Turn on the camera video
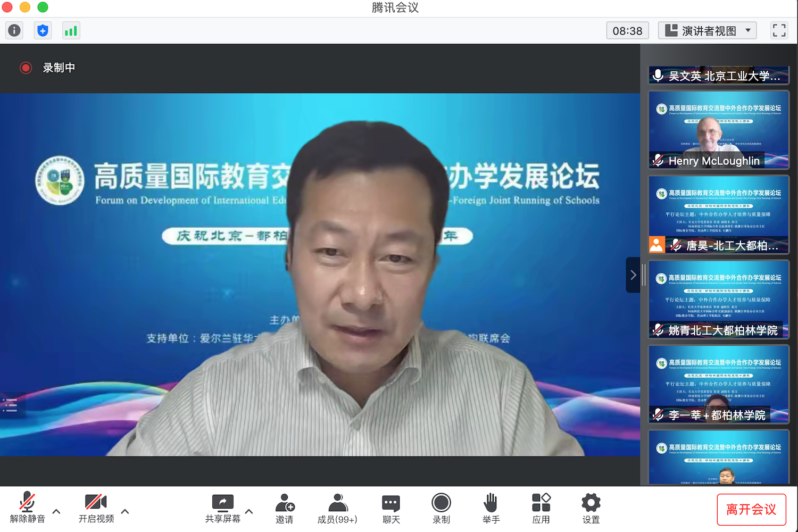 (96, 509)
